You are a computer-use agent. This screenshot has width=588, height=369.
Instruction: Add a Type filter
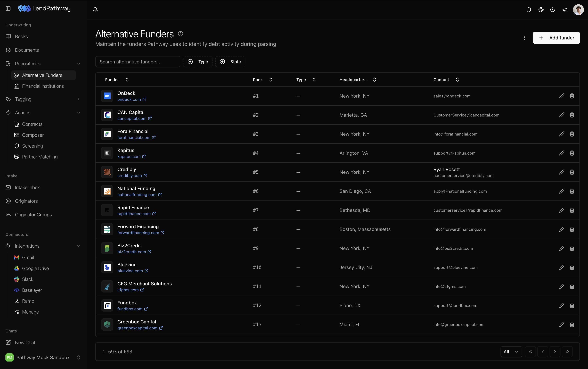pyautogui.click(x=198, y=62)
